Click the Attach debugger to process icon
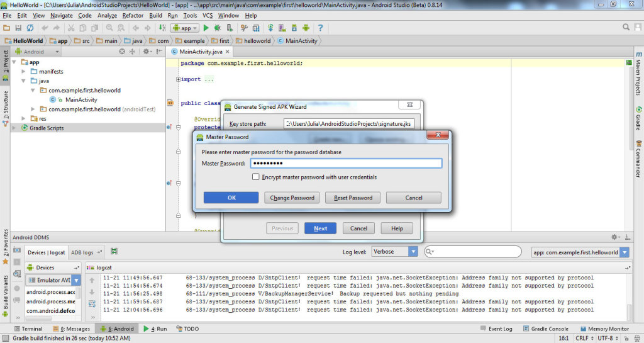 [x=230, y=28]
